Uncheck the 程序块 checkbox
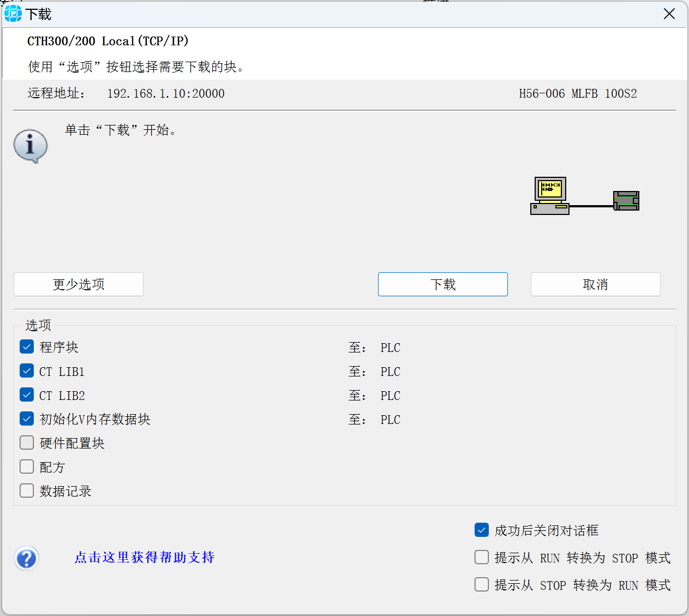The image size is (689, 616). tap(27, 346)
